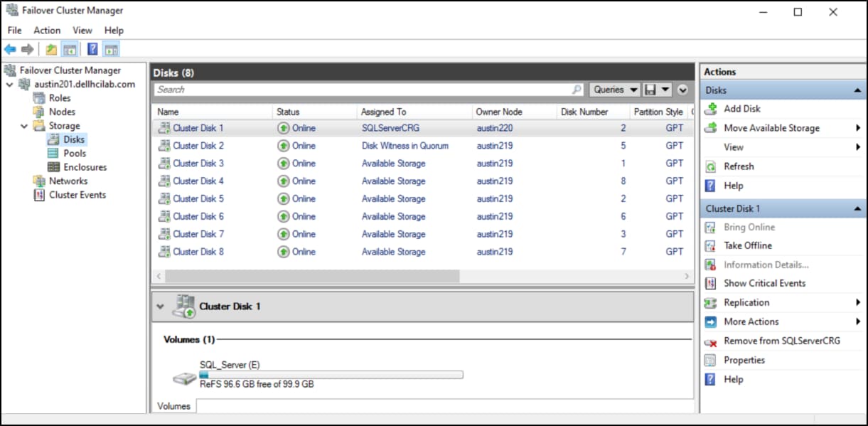Click the Pools tree icon
The height and width of the screenshot is (426, 868).
(x=53, y=153)
